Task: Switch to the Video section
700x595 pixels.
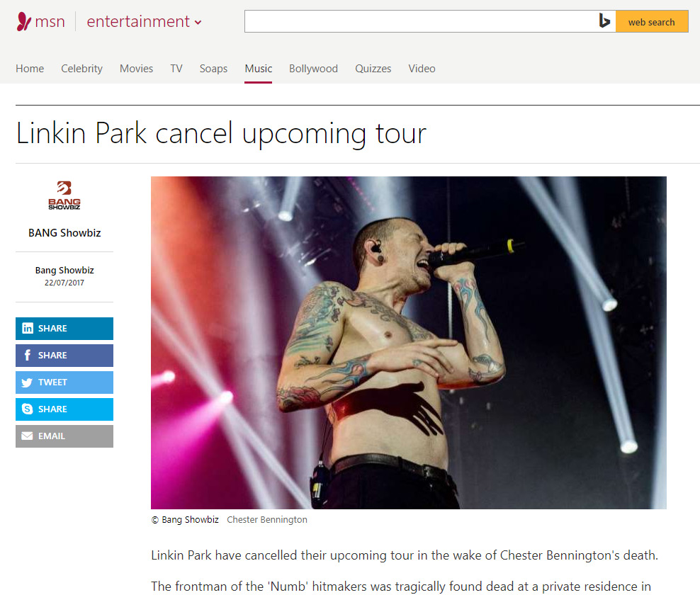Action: click(x=422, y=69)
